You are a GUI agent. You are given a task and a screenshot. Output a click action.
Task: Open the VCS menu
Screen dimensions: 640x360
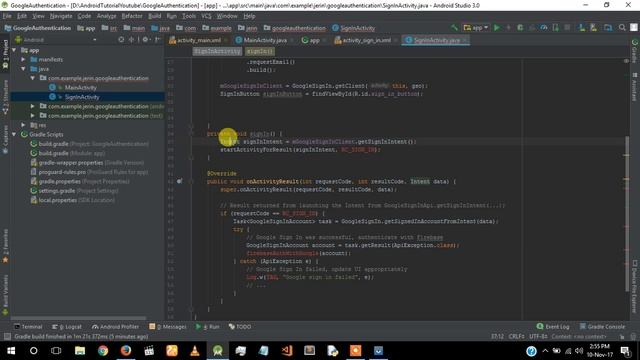click(206, 16)
